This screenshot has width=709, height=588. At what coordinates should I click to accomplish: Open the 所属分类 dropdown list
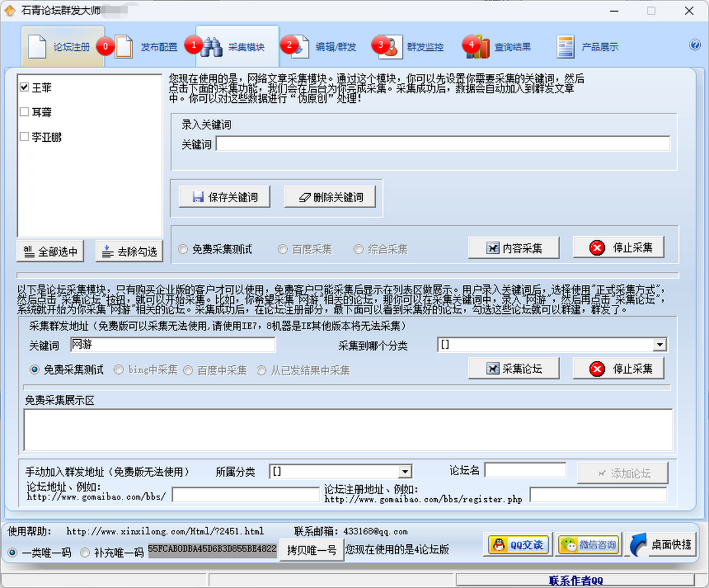[405, 472]
